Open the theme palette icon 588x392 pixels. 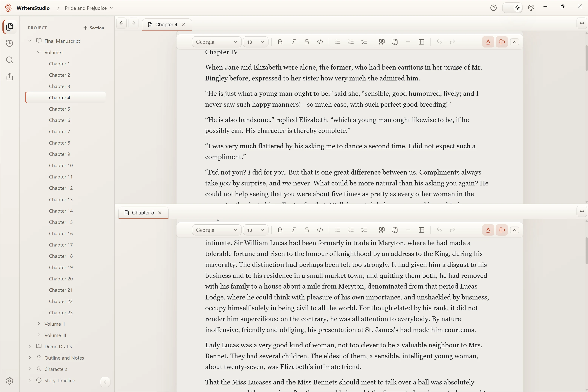click(x=531, y=8)
